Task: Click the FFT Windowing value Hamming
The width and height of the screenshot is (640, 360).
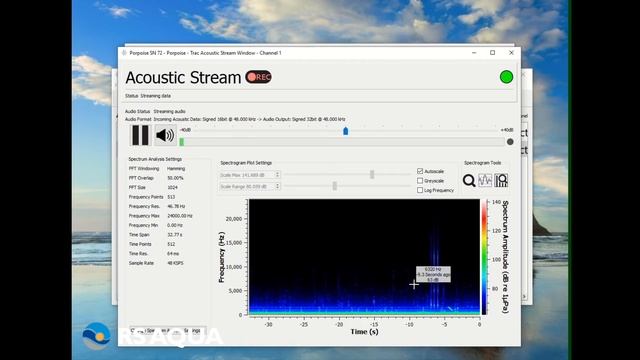Action: 176,169
